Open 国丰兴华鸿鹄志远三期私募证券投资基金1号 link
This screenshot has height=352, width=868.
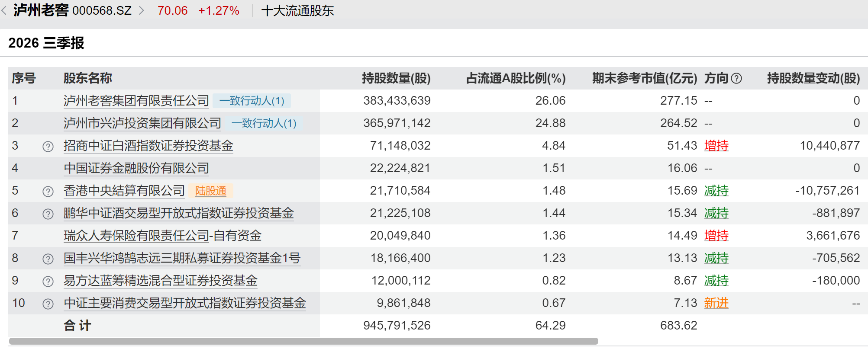coord(182,258)
